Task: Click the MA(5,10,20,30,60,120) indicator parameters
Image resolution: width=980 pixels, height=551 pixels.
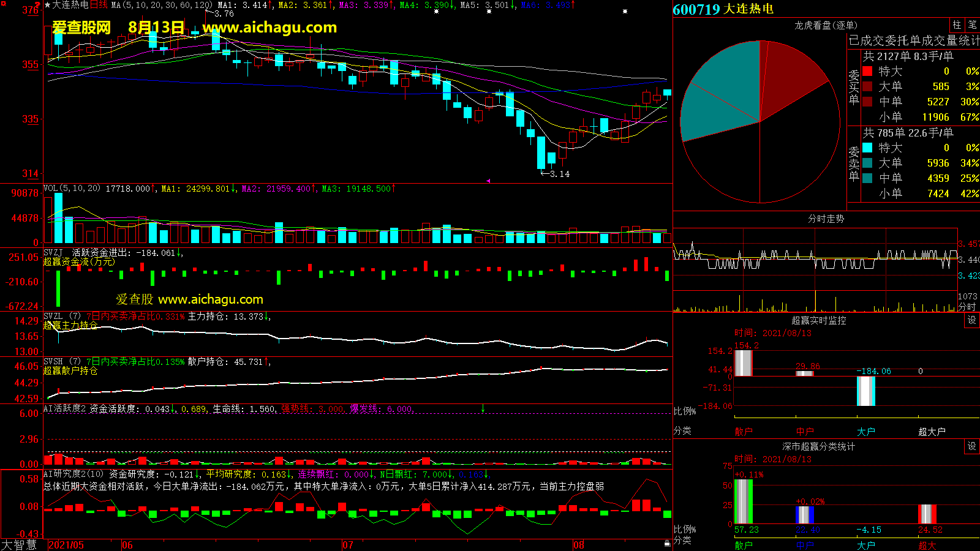Action: point(162,5)
